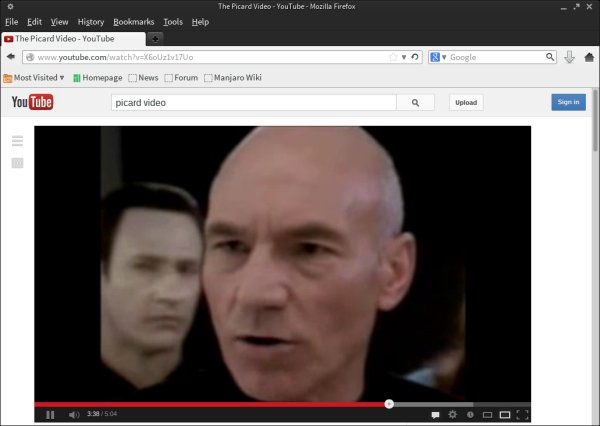The image size is (600, 426).
Task: Open the Bookmarks menu
Action: pos(133,21)
